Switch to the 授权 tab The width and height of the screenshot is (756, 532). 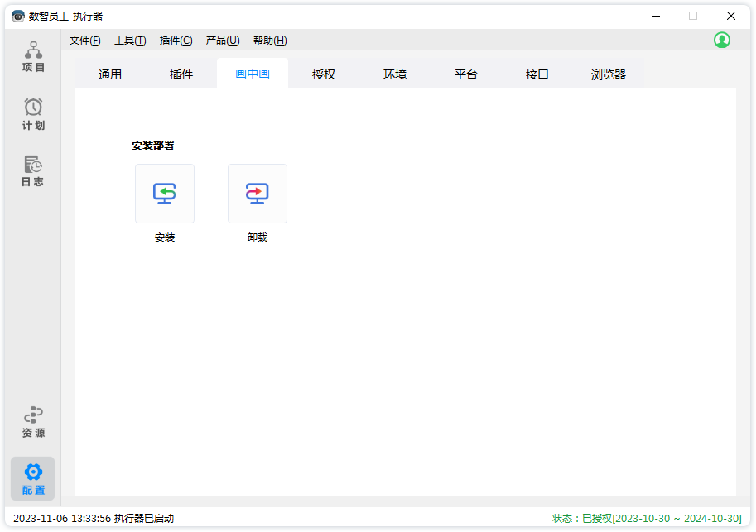(x=324, y=74)
